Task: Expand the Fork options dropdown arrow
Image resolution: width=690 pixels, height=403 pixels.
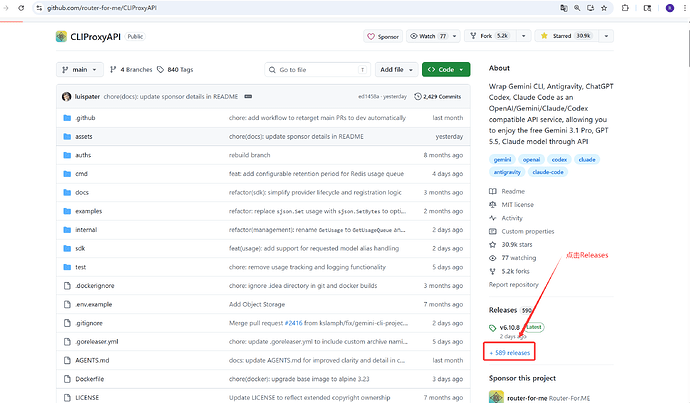Action: [523, 36]
